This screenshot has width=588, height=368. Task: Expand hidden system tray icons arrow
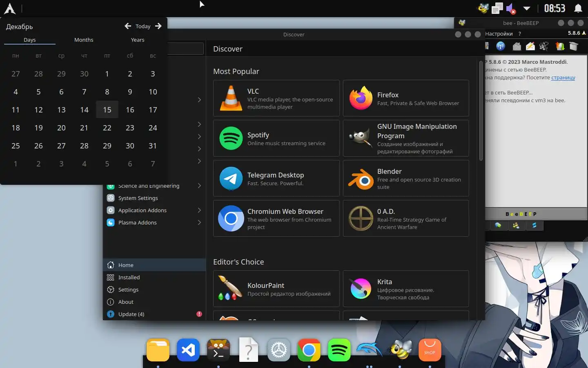pos(527,8)
